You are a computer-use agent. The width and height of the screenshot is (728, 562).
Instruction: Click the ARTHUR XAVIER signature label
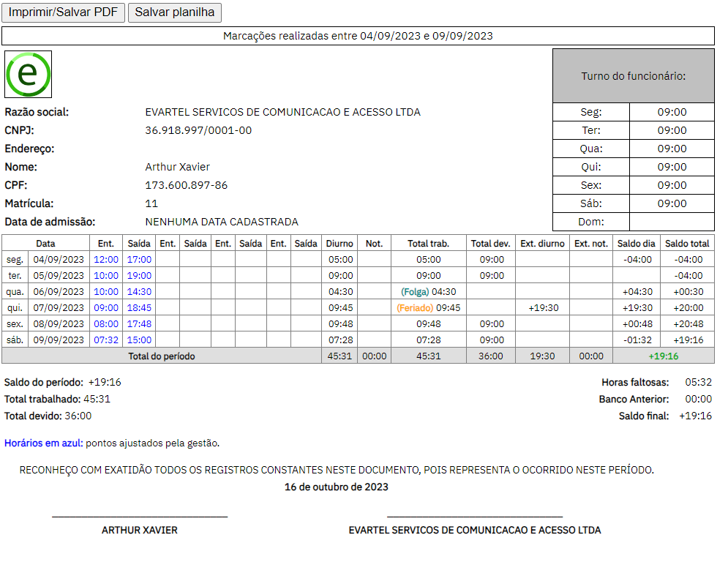[x=139, y=530]
